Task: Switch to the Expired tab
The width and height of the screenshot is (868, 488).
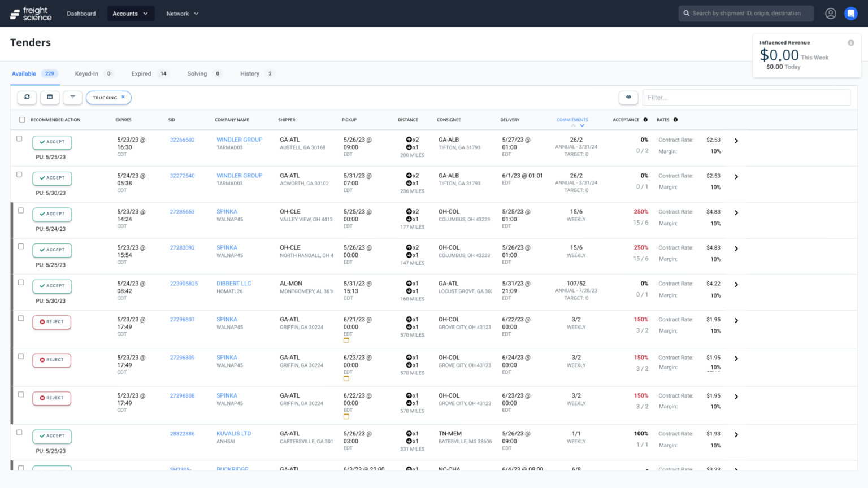Action: pyautogui.click(x=141, y=73)
